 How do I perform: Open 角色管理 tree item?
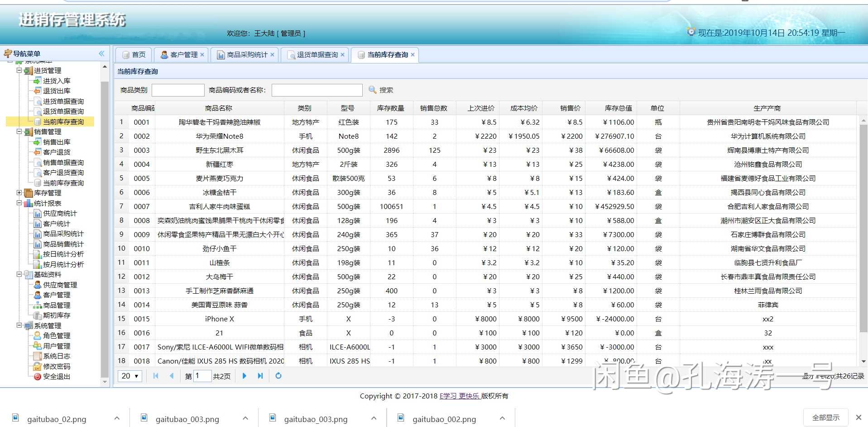(57, 335)
